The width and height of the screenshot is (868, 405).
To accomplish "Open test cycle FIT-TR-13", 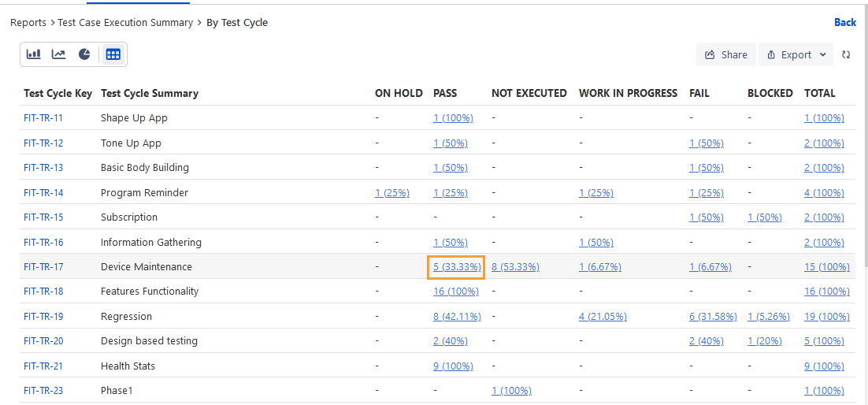I will click(44, 167).
